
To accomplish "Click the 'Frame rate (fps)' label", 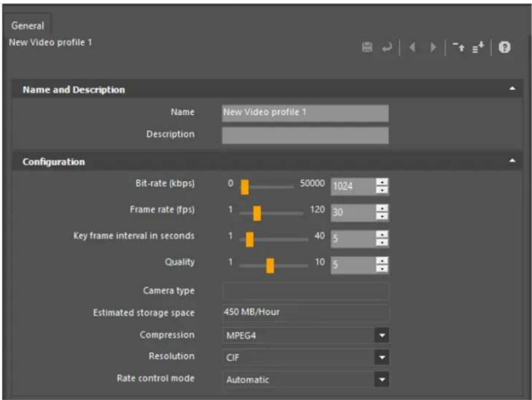I will 162,210.
